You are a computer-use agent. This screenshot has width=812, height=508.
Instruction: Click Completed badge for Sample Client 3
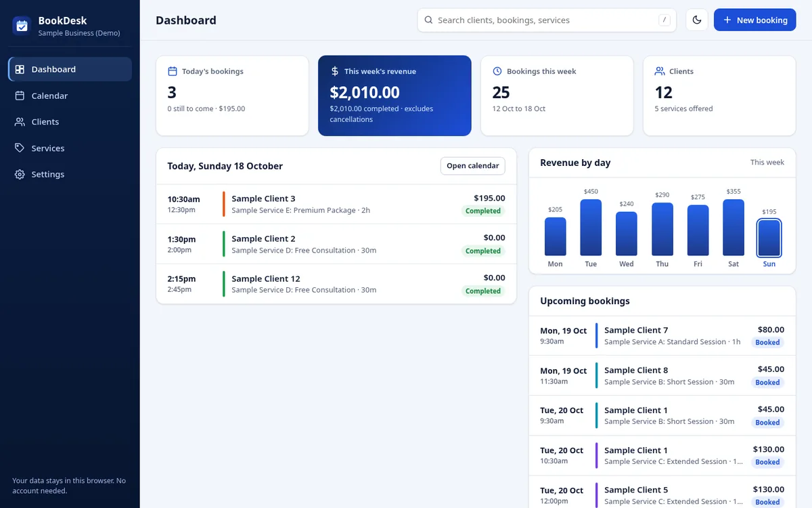pos(483,211)
